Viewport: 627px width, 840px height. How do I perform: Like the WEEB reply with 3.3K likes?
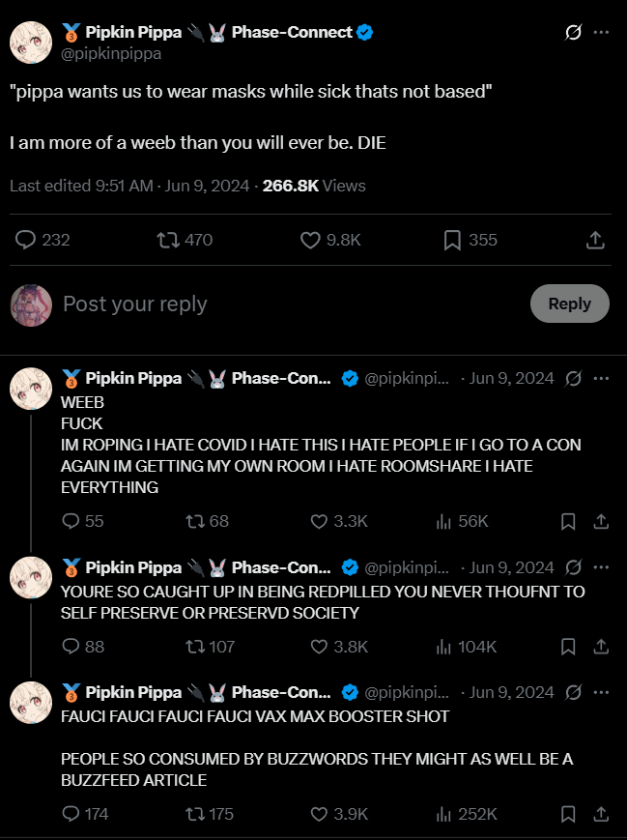(320, 522)
